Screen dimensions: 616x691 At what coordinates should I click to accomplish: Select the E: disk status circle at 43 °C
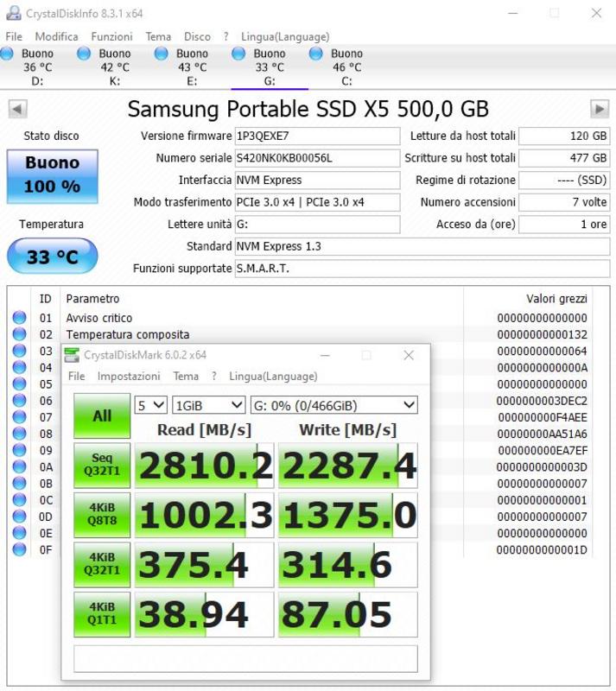tap(162, 54)
